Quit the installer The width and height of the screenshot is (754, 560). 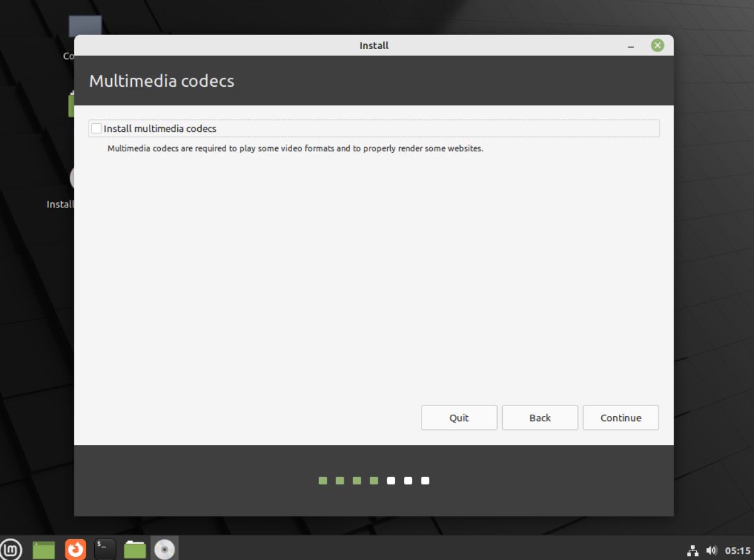point(459,417)
